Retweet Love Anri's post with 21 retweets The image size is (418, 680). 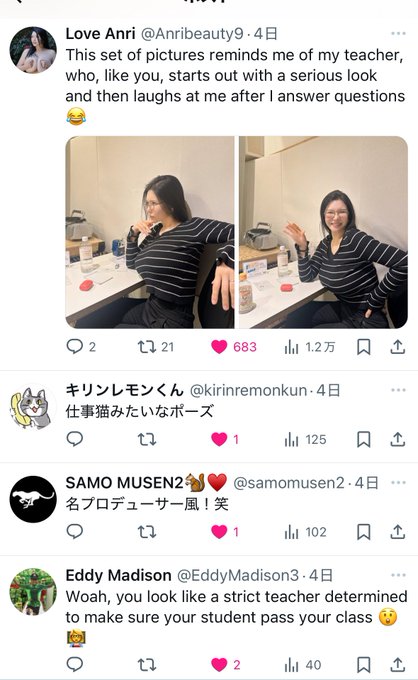pyautogui.click(x=147, y=347)
